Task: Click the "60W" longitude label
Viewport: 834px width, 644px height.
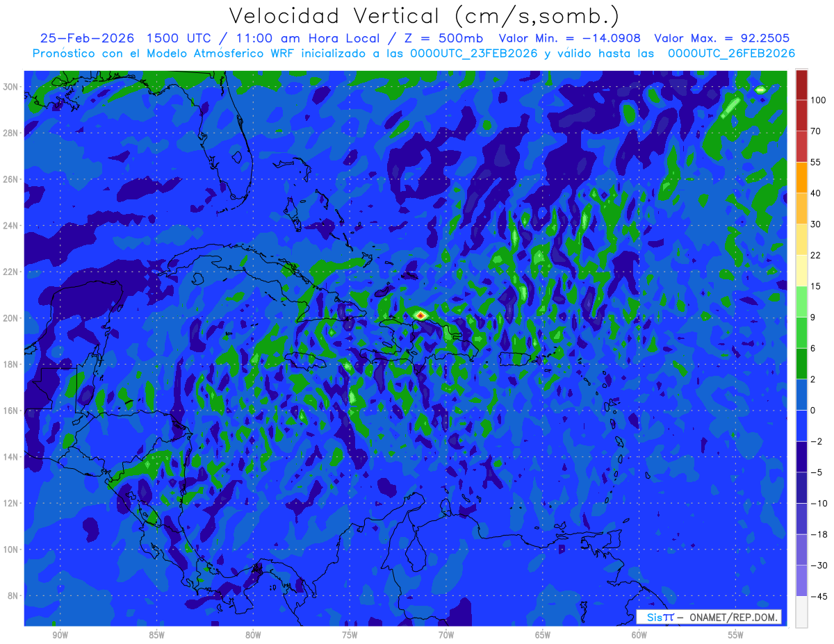Action: (639, 635)
